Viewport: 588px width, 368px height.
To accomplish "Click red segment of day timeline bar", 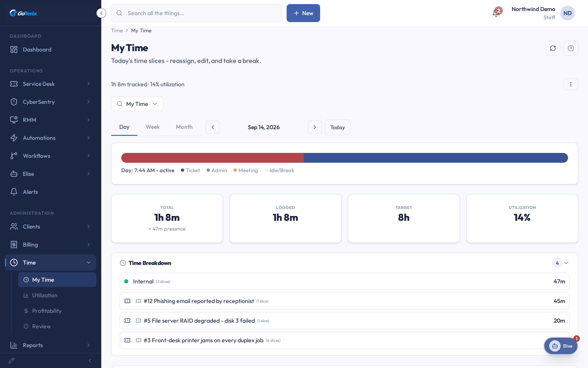I will pyautogui.click(x=212, y=158).
